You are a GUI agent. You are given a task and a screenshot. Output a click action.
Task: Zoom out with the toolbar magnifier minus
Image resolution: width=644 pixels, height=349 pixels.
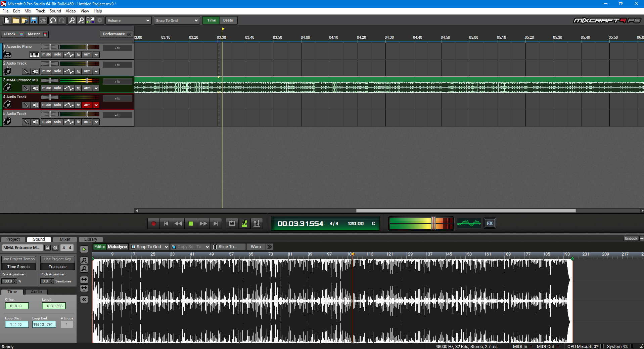81,21
